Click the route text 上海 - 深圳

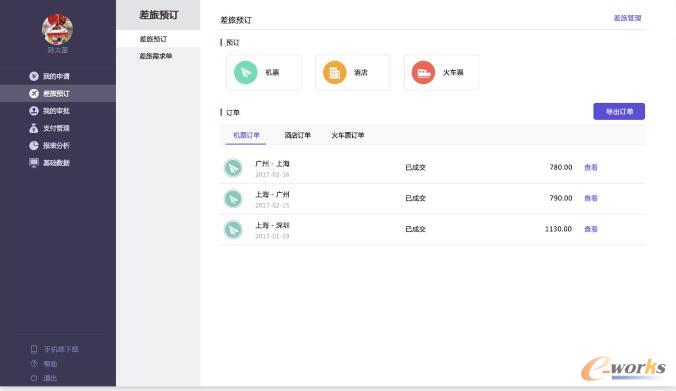coord(272,225)
